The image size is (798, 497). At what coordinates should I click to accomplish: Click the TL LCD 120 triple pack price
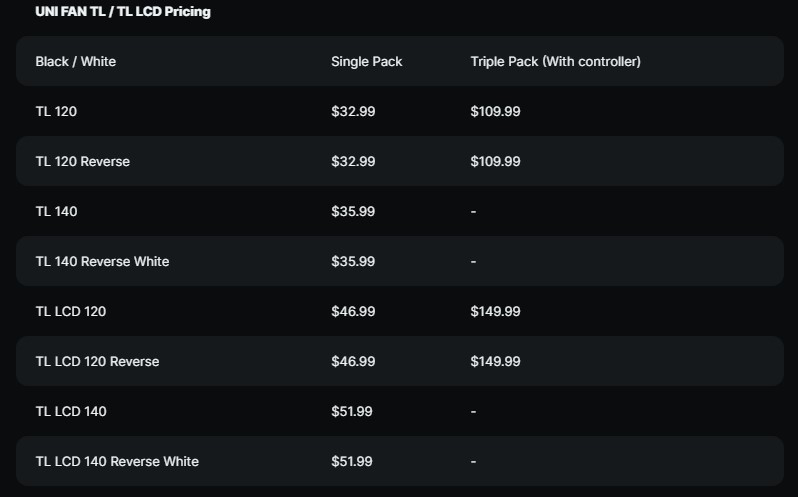[x=495, y=312]
